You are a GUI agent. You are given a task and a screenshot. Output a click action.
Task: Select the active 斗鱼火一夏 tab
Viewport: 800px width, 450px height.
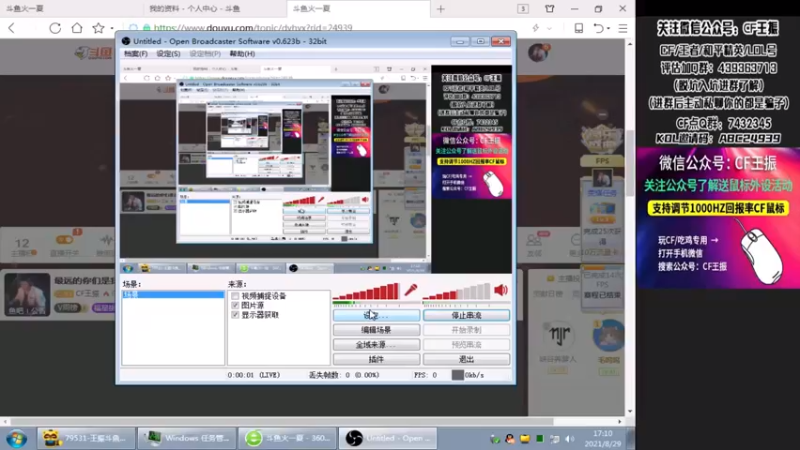click(357, 9)
